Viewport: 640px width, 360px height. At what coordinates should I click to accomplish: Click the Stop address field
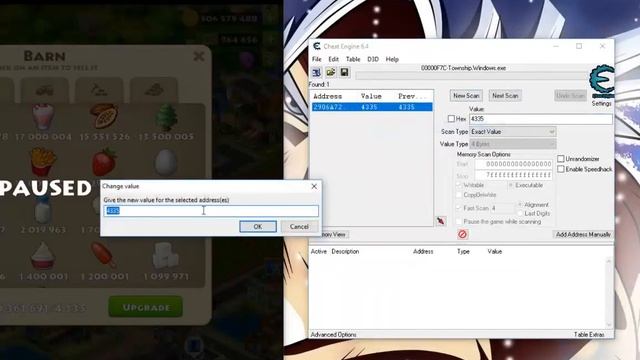click(x=513, y=175)
